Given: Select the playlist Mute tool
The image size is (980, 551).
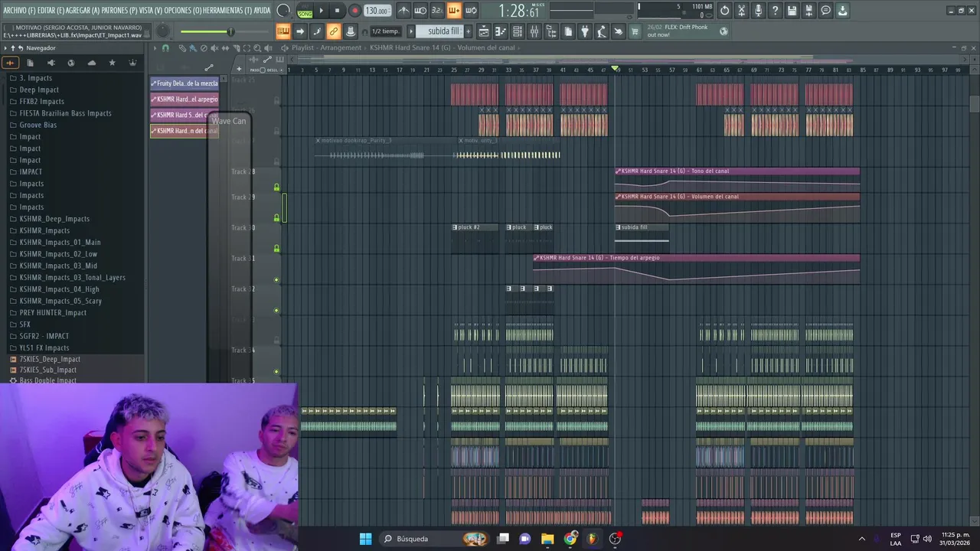Looking at the screenshot, I should 214,47.
